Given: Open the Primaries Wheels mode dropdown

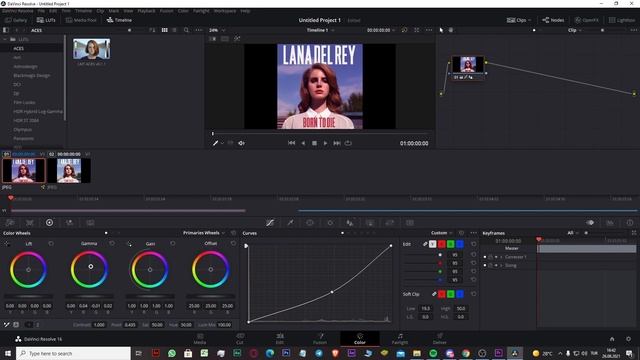Looking at the screenshot, I should [x=204, y=233].
